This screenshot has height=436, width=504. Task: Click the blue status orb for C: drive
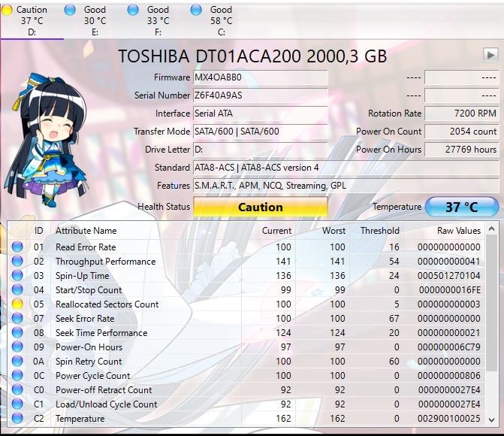click(196, 10)
